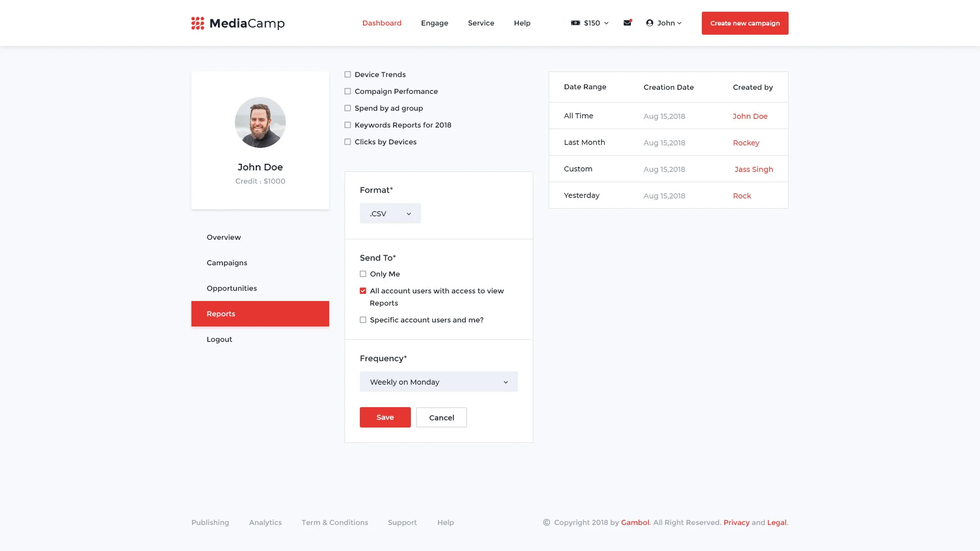Select Campaigns in the sidebar menu

point(227,263)
